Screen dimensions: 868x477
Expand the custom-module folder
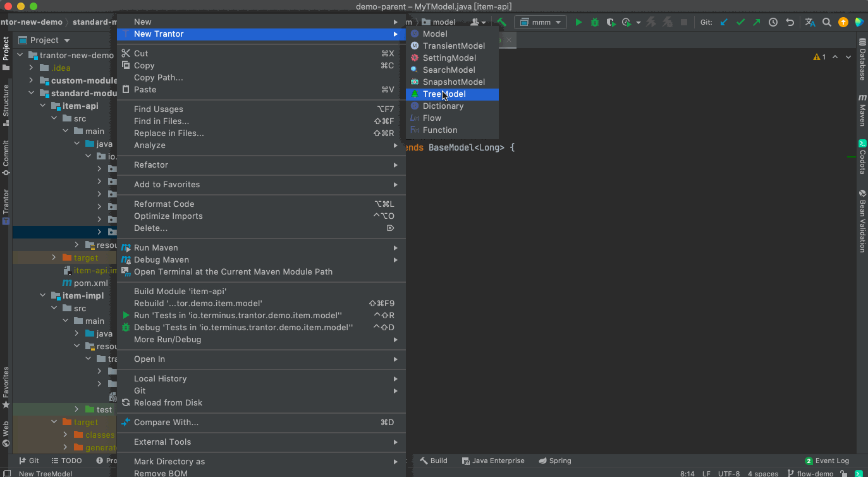tap(32, 80)
